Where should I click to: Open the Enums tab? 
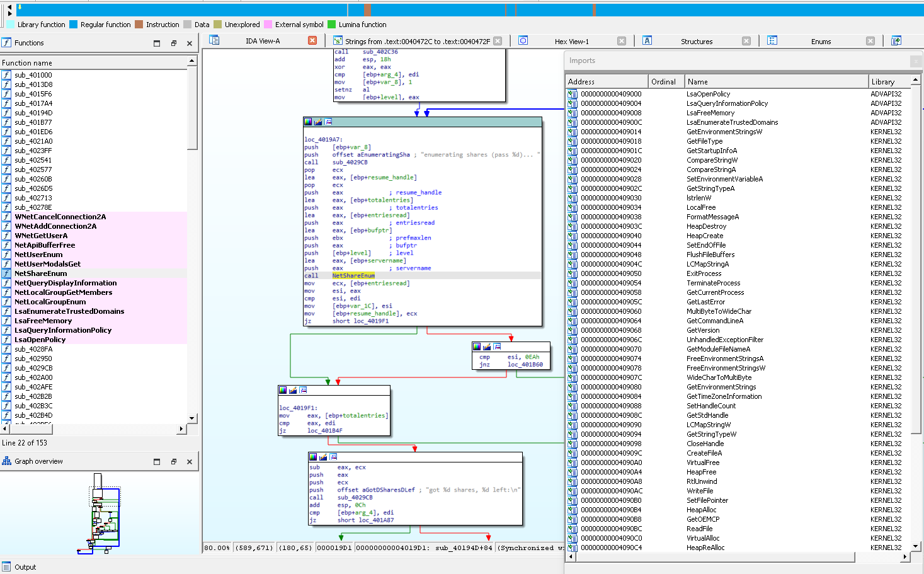pyautogui.click(x=821, y=41)
